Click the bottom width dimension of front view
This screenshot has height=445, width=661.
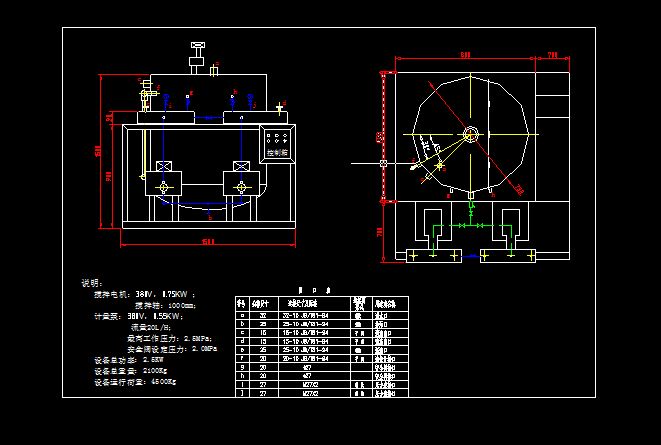point(208,242)
